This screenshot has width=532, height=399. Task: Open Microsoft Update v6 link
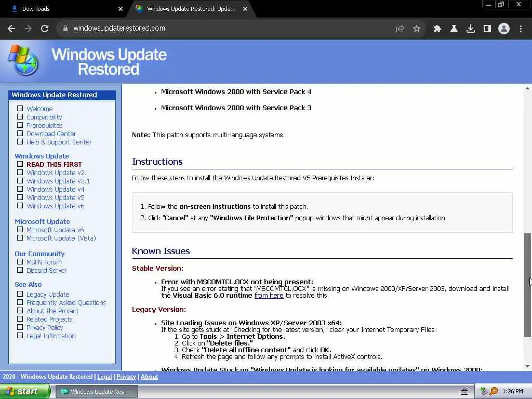pyautogui.click(x=55, y=230)
